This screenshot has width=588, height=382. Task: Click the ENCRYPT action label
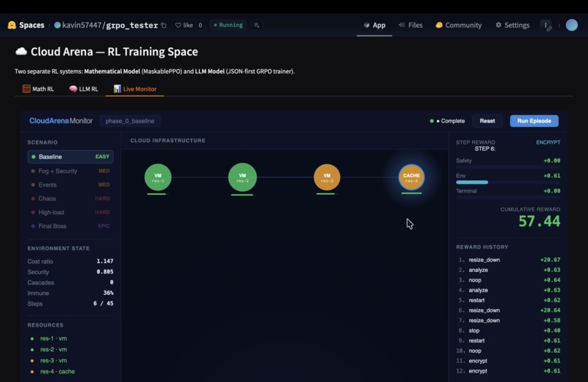[x=548, y=142]
